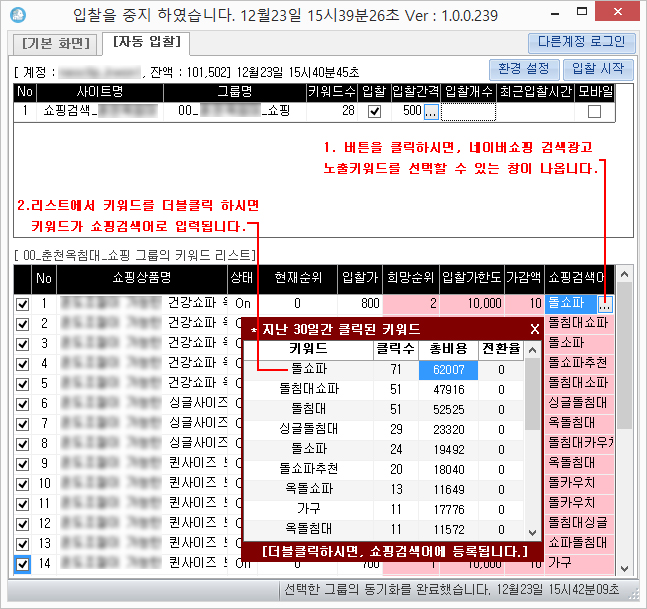Select popup keyword row 돌침대쇼파
Viewport: 647px width, 609px height.
(384, 389)
